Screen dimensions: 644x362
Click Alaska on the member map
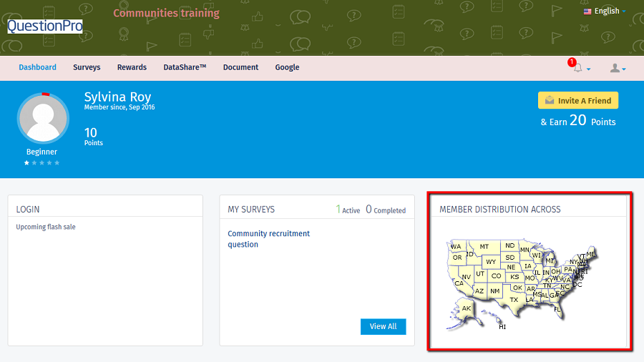click(x=466, y=308)
